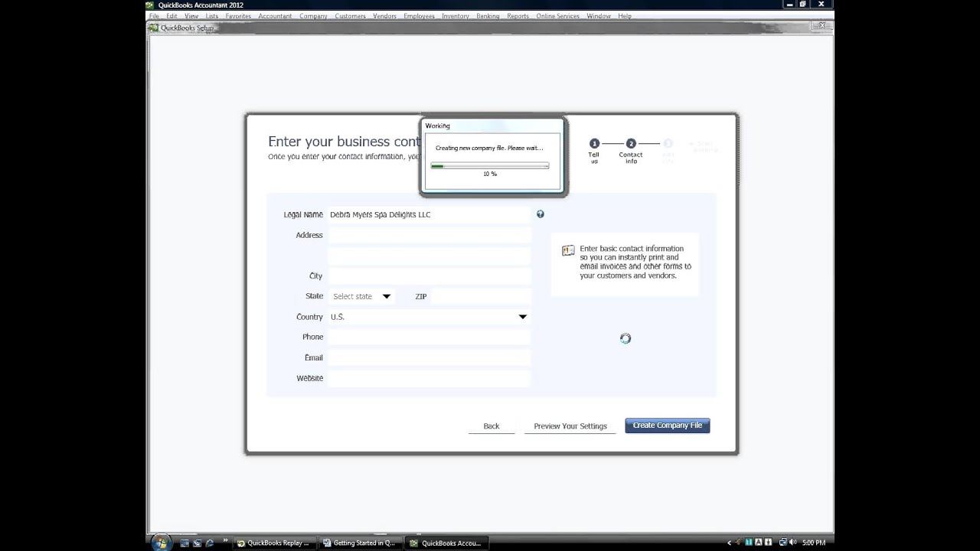Click the QuickBooks Setup window icon
980x551 pixels.
[154, 28]
